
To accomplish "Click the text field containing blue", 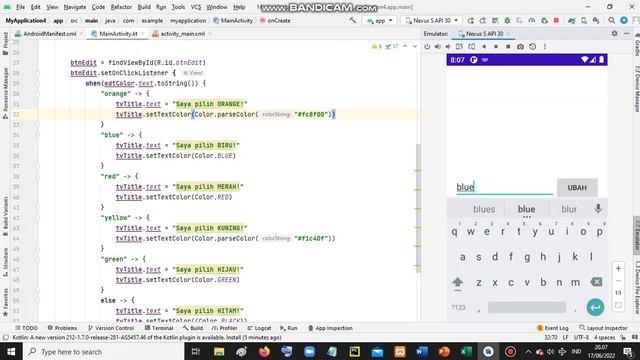I will click(x=504, y=187).
